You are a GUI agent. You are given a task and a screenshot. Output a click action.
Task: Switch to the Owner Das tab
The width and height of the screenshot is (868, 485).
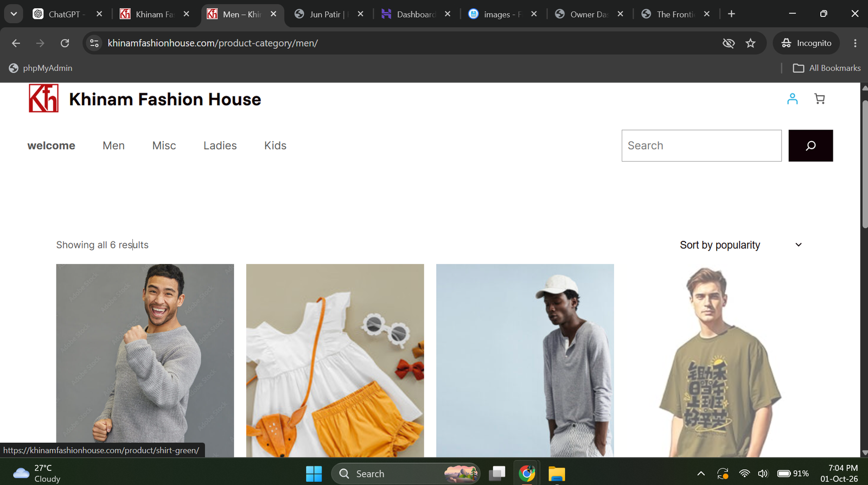pos(590,14)
